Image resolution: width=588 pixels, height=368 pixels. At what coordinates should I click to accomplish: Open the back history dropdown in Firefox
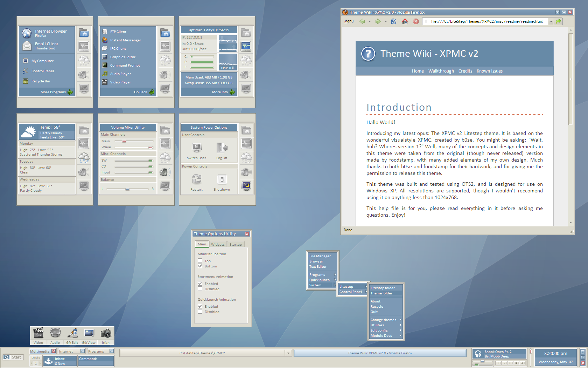coord(370,22)
